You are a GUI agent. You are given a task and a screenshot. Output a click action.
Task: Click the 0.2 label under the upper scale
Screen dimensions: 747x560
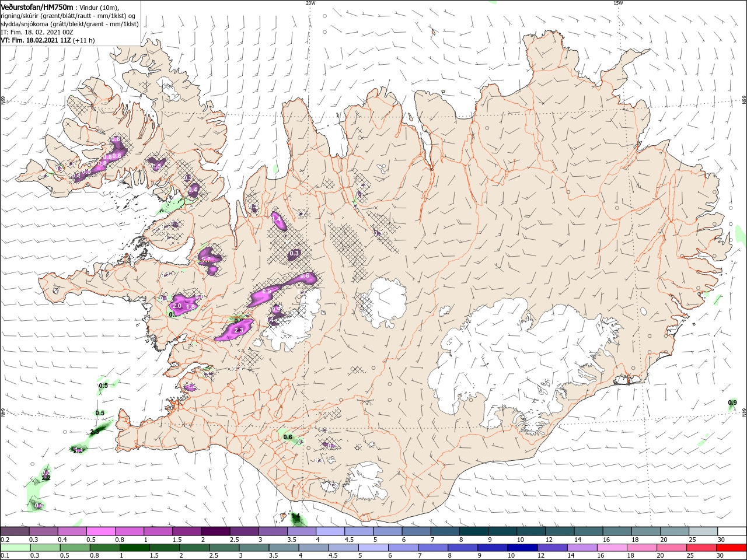click(x=5, y=540)
